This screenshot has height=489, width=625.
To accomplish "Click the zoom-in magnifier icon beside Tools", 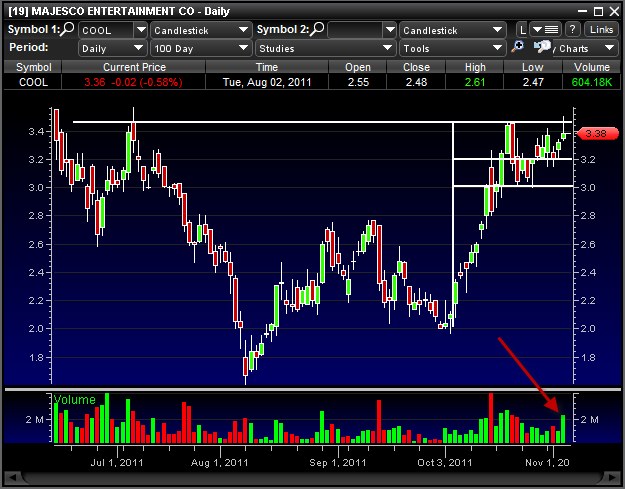I will [518, 47].
